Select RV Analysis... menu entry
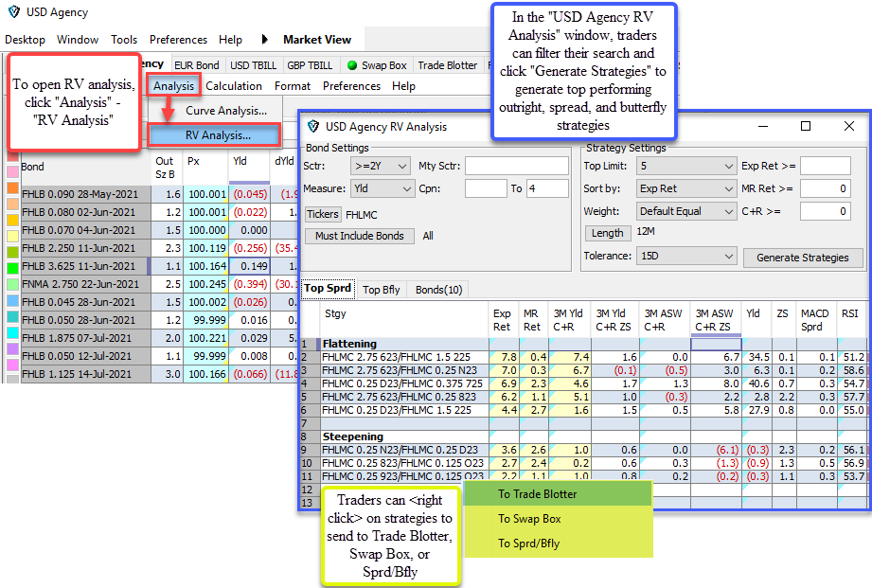Viewport: 872px width, 588px height. (215, 135)
